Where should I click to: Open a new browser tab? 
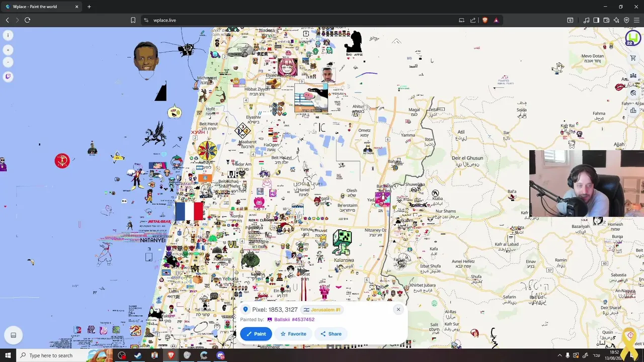(x=89, y=7)
